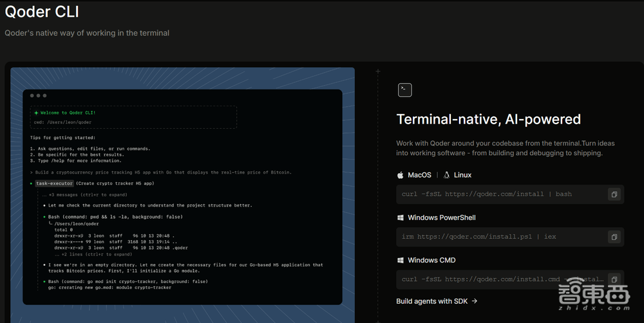Viewport: 644px width, 323px height.
Task: Click the Linux penguin icon
Action: click(x=446, y=175)
